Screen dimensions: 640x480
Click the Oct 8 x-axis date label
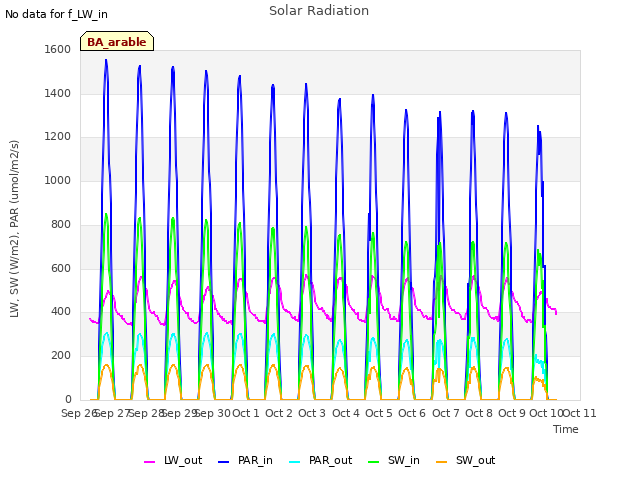(x=479, y=413)
